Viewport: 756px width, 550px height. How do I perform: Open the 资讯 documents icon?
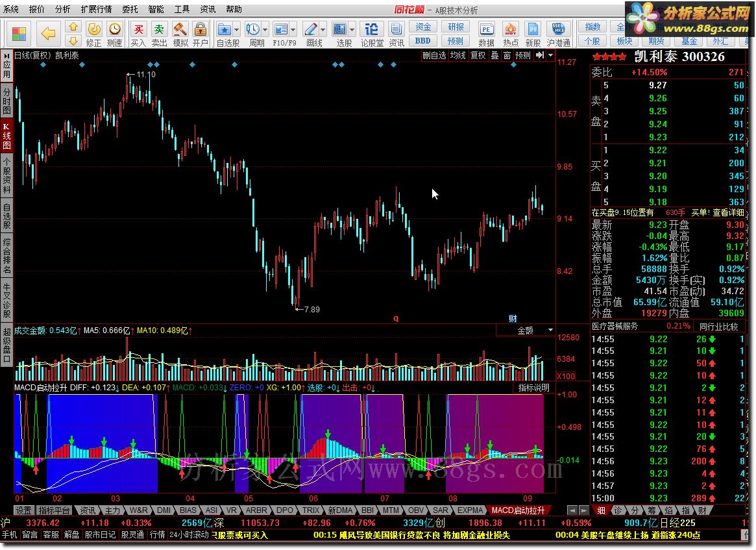[396, 29]
